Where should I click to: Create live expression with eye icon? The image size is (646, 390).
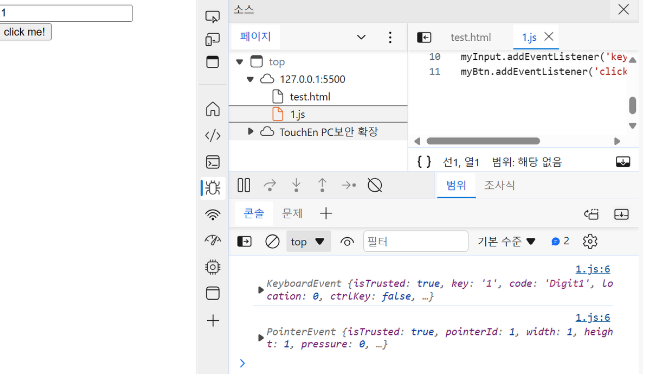pos(347,242)
